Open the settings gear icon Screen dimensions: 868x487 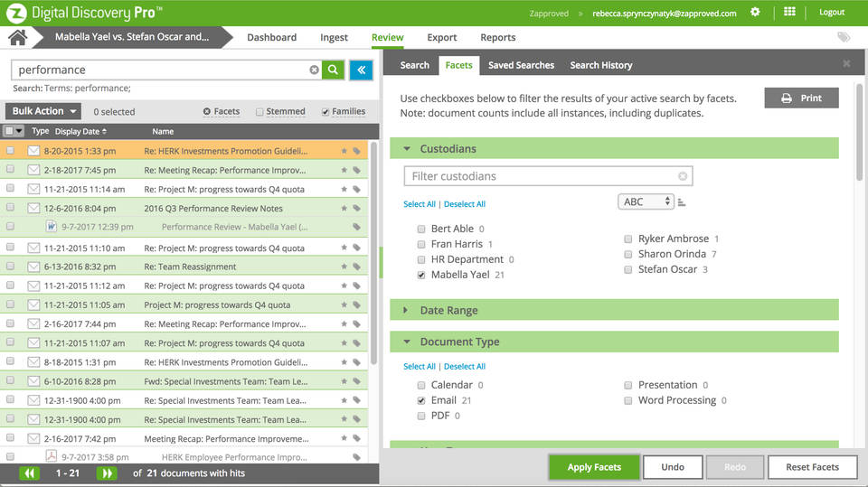coord(755,13)
